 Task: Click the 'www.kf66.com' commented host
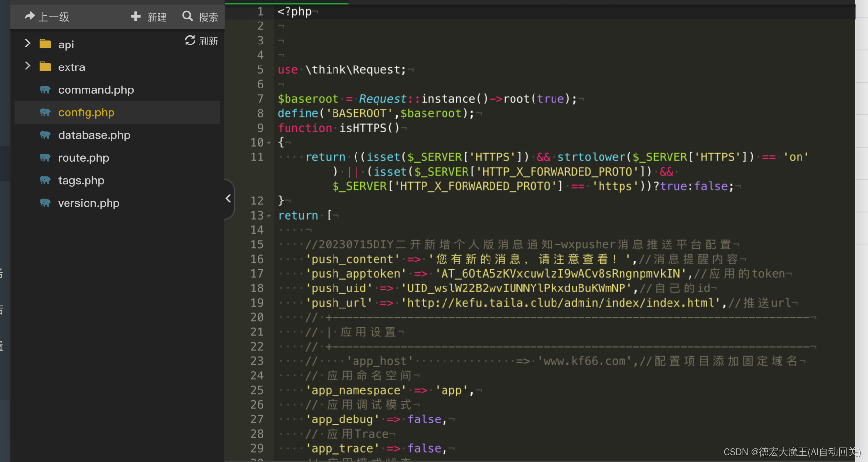click(x=584, y=361)
